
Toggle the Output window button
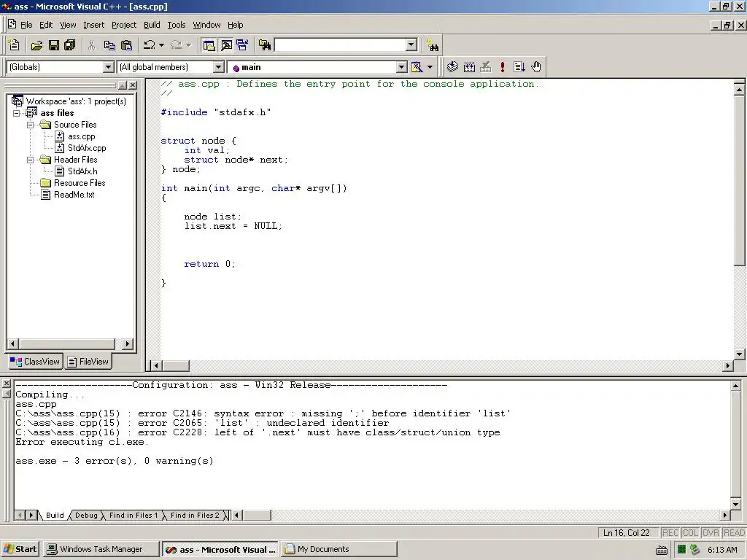click(x=226, y=45)
